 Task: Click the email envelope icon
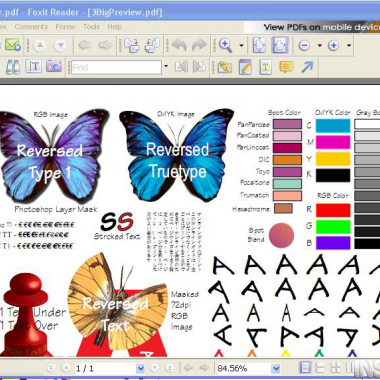pos(13,45)
